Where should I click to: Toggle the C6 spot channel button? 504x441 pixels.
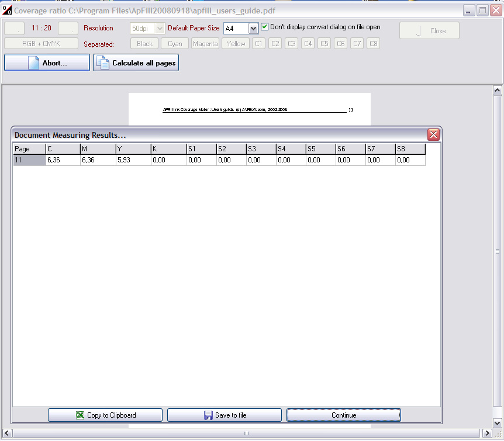[341, 44]
